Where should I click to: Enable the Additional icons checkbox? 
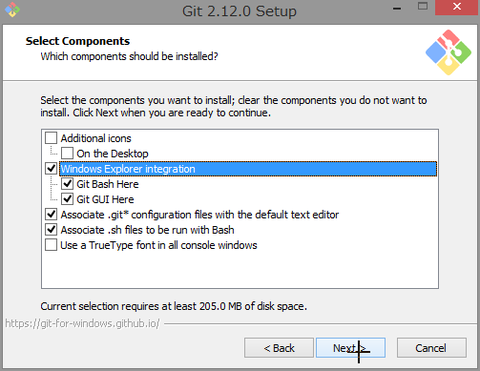coord(51,138)
